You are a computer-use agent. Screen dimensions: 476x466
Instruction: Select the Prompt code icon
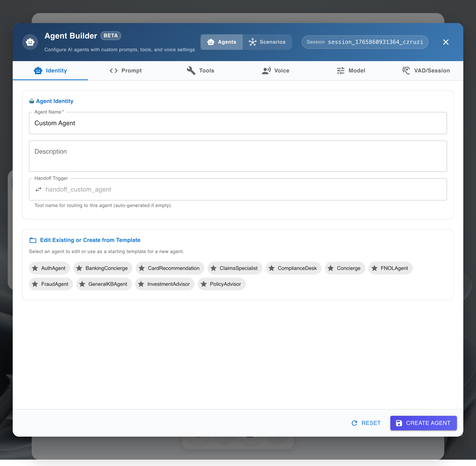(x=113, y=70)
